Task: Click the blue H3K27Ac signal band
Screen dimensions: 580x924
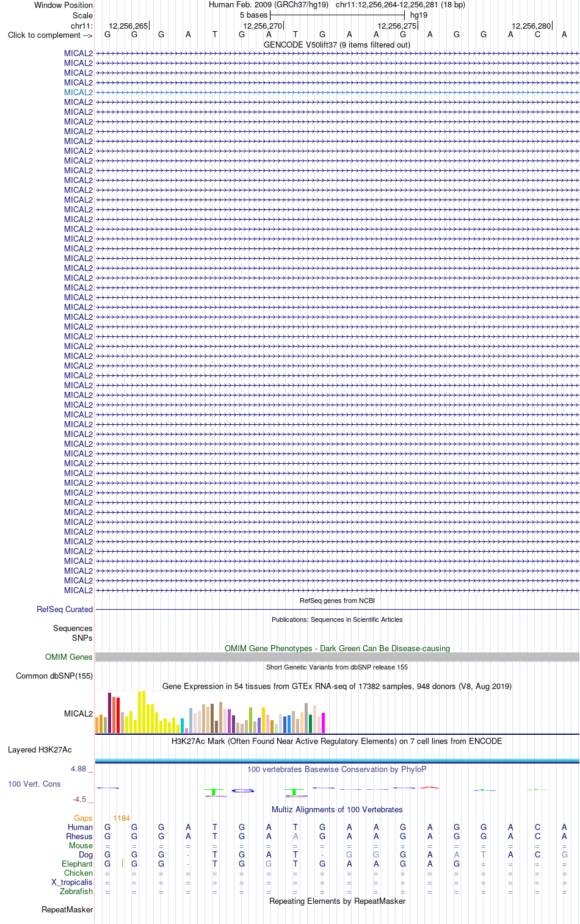Action: click(337, 760)
